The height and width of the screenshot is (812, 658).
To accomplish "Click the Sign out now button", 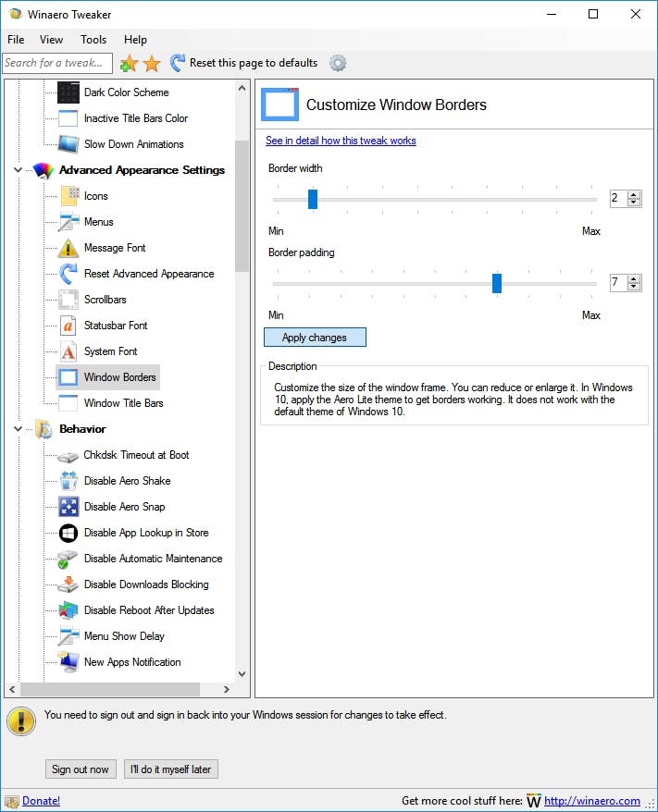I will (81, 769).
